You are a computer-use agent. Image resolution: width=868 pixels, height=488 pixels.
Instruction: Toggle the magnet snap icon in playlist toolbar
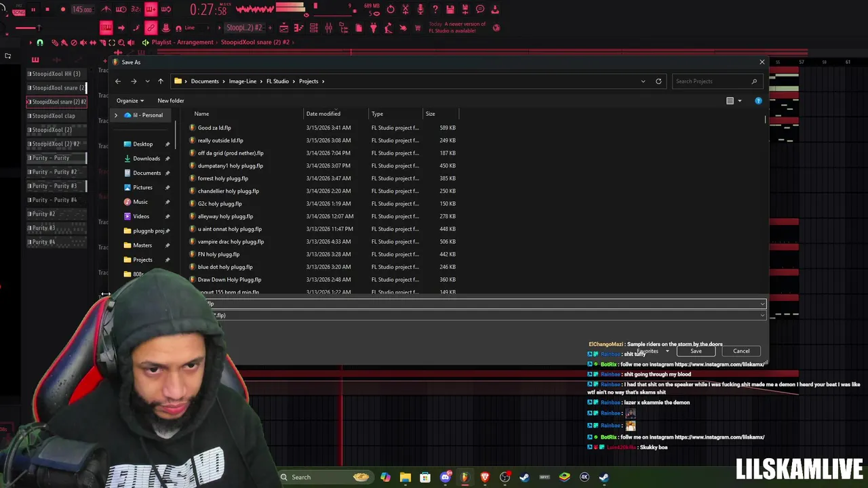click(40, 42)
